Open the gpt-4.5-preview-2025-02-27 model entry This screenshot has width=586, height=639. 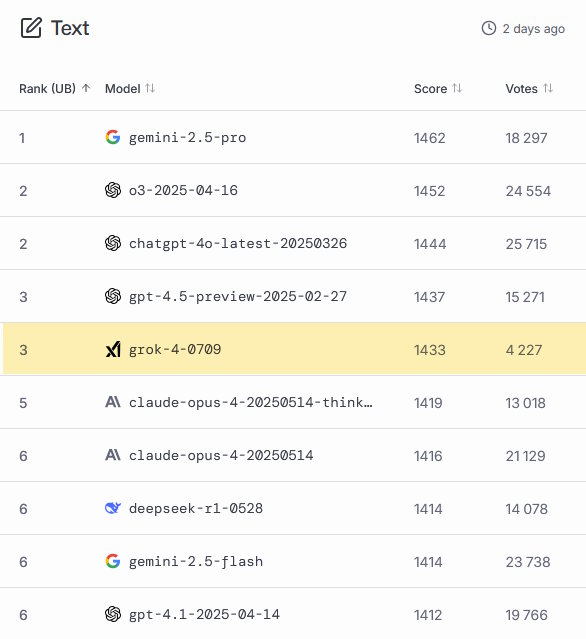point(238,297)
